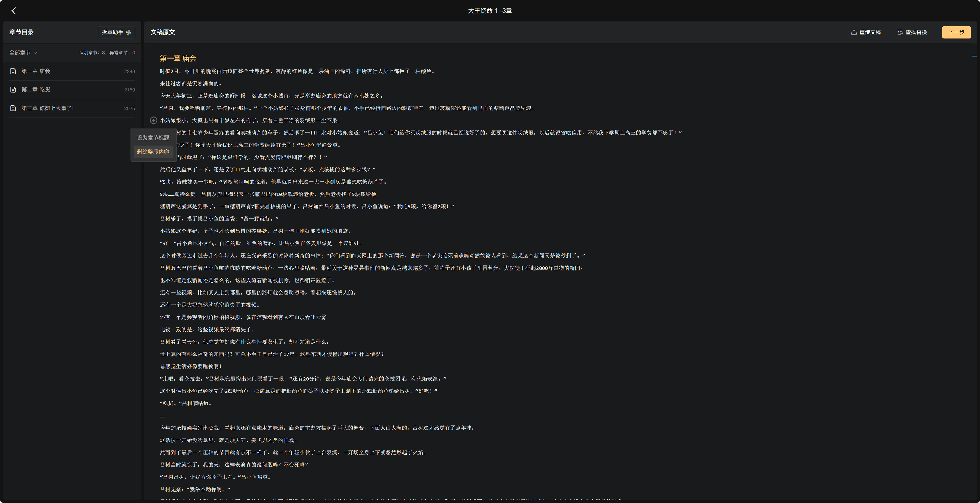Expand the 全部章节 filter dropdown
Image resolution: width=980 pixels, height=503 pixels.
(23, 53)
